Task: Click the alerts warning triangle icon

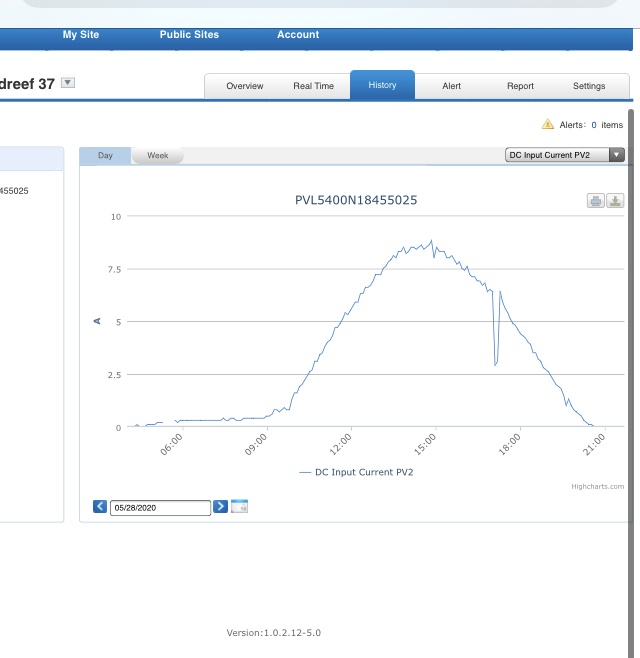Action: click(x=548, y=124)
